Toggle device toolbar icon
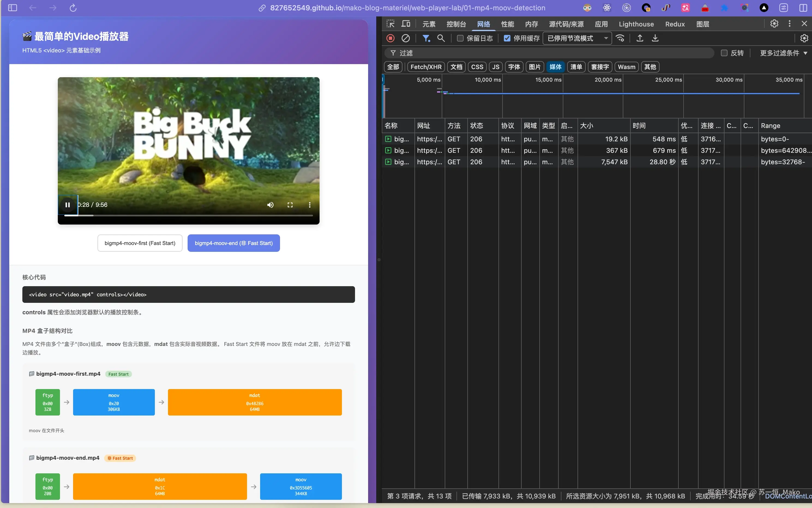The height and width of the screenshot is (508, 812). pyautogui.click(x=406, y=24)
